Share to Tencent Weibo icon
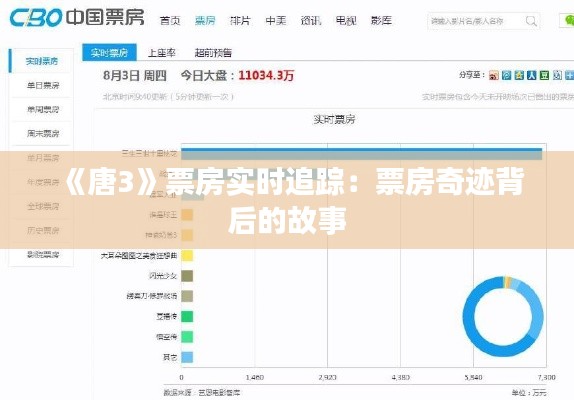The image size is (574, 400). click(507, 75)
